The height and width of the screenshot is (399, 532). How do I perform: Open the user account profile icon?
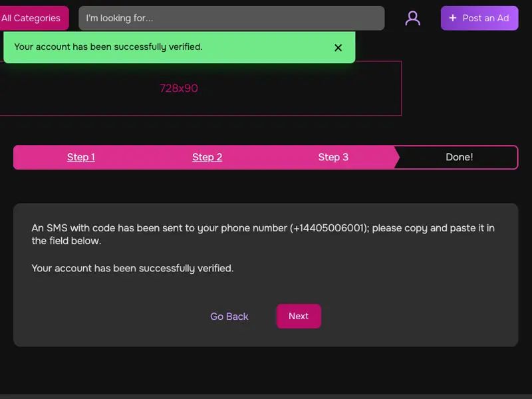(413, 18)
